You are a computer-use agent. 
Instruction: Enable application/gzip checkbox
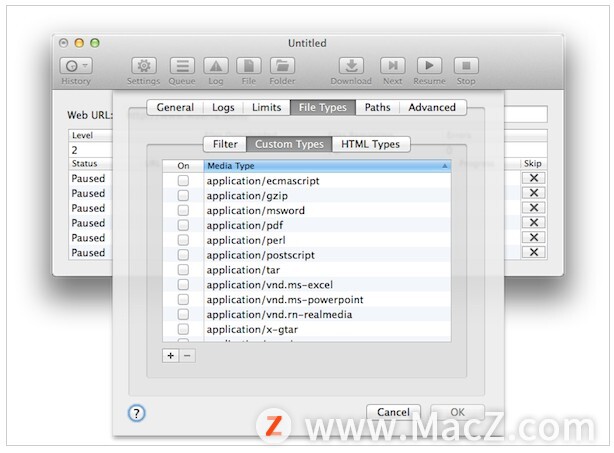click(x=183, y=195)
